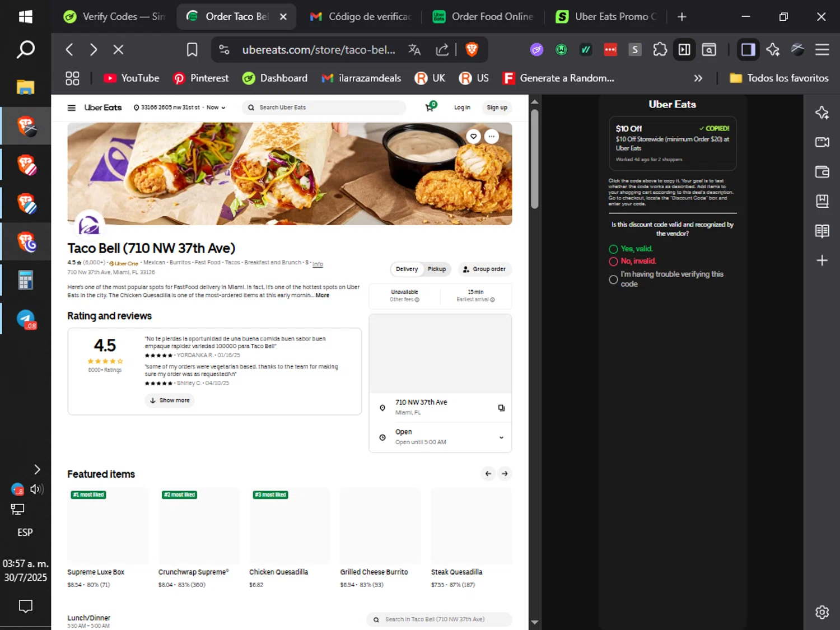Open the sidebar reading list book icon
The height and width of the screenshot is (630, 840).
pyautogui.click(x=822, y=231)
